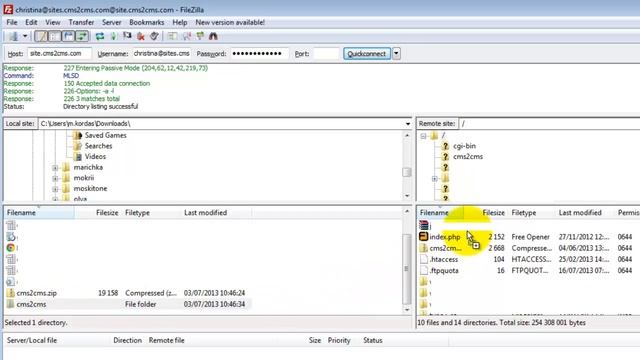This screenshot has height=360, width=640.
Task: Click the index.php file icon
Action: pyautogui.click(x=424, y=236)
